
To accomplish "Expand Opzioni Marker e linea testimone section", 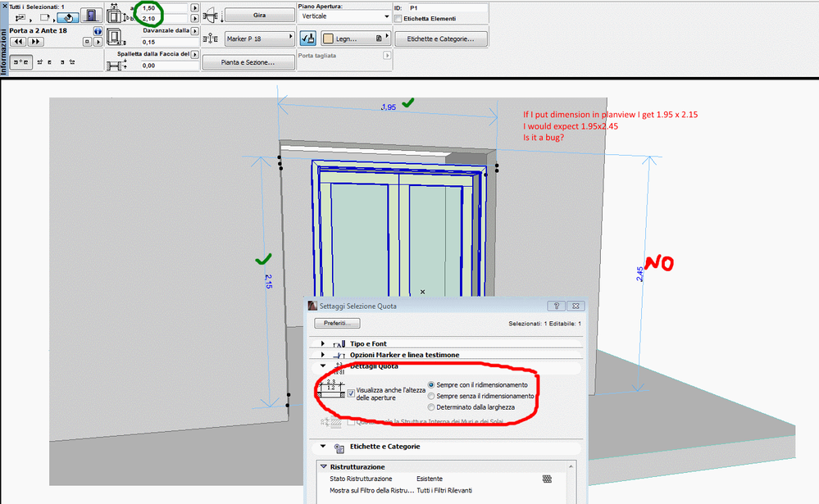I will coord(323,355).
